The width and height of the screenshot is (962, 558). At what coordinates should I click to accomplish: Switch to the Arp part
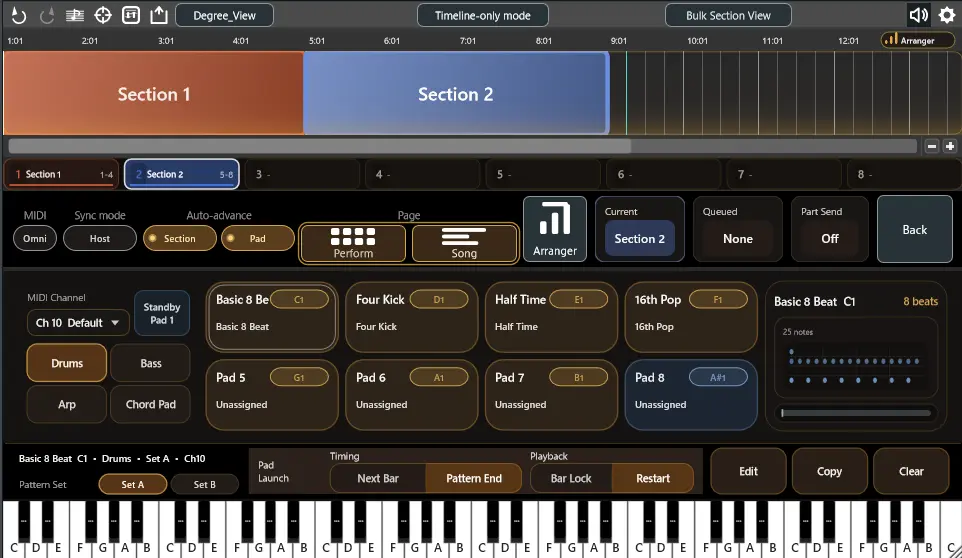(x=67, y=404)
